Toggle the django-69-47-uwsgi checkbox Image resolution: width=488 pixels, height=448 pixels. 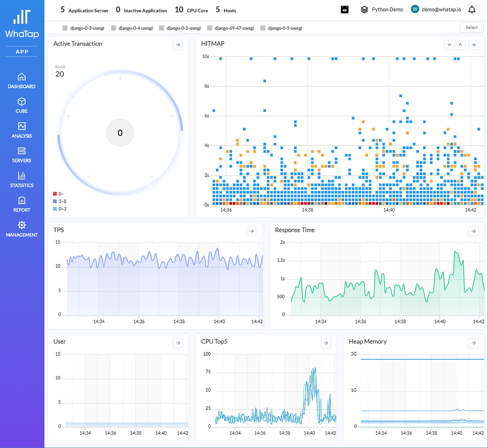(209, 28)
